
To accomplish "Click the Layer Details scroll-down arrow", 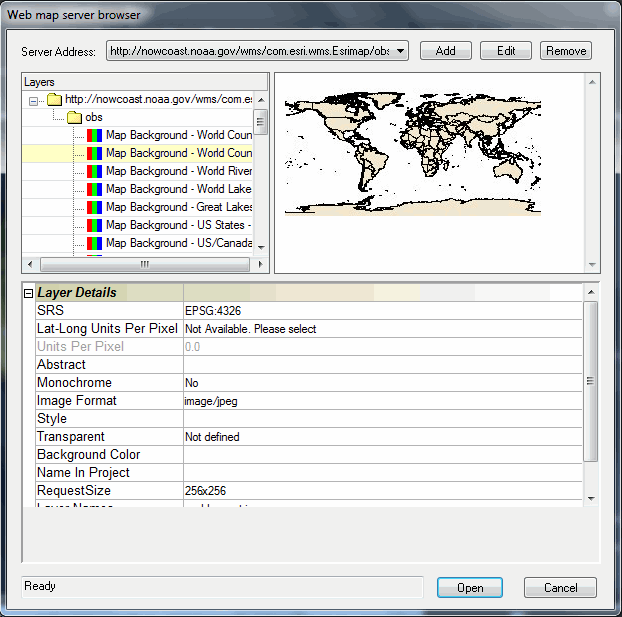I will pyautogui.click(x=591, y=499).
